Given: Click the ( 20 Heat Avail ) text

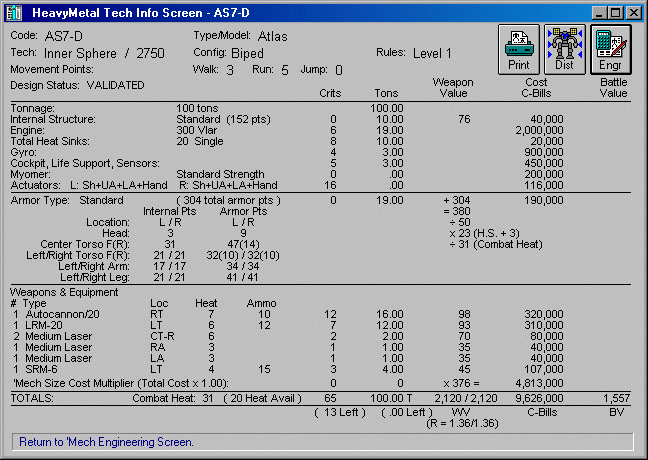Looking at the screenshot, I should (262, 398).
